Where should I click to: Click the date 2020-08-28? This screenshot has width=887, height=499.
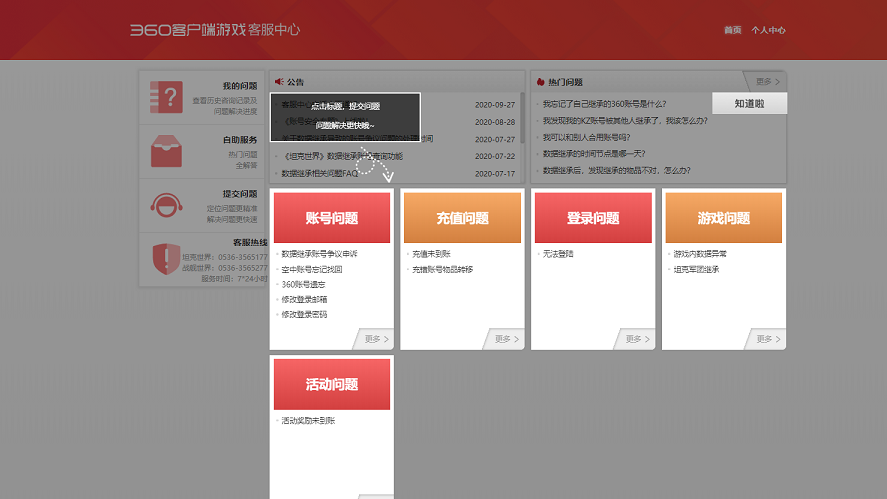(x=495, y=122)
